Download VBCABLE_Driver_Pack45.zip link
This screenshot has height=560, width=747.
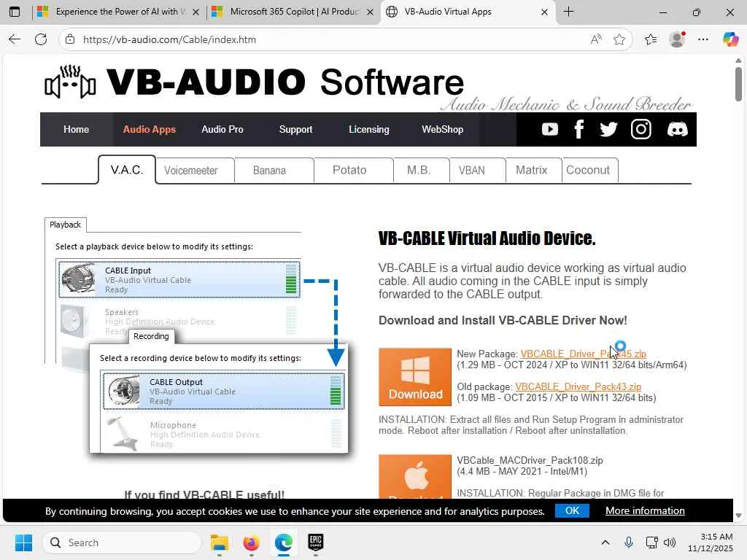tap(583, 354)
